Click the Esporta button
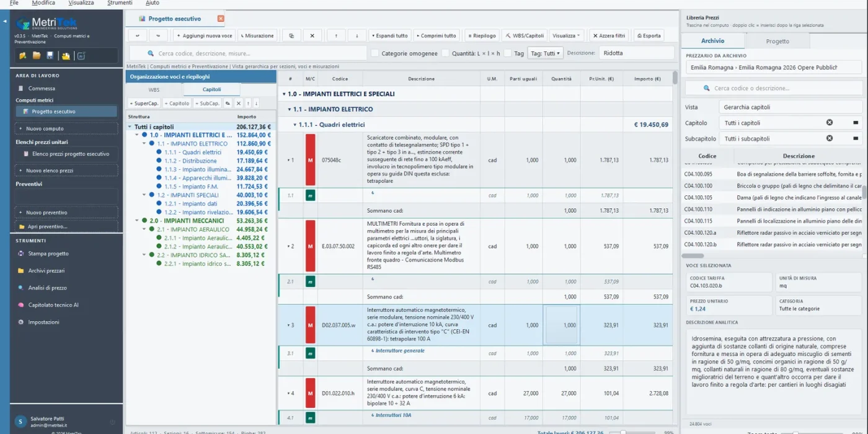Image resolution: width=868 pixels, height=434 pixels. click(647, 35)
